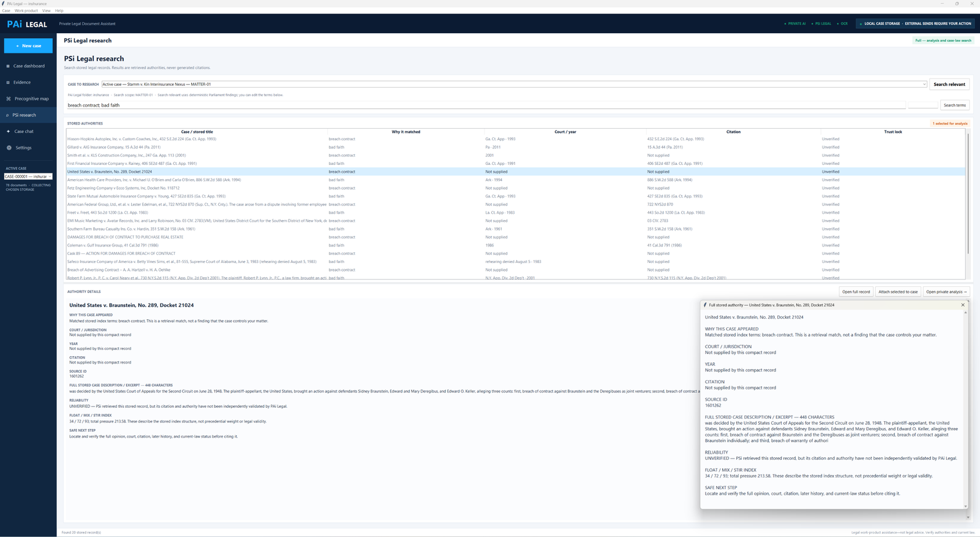Click the Local case storage status badge
The image size is (980, 537).
(x=916, y=24)
